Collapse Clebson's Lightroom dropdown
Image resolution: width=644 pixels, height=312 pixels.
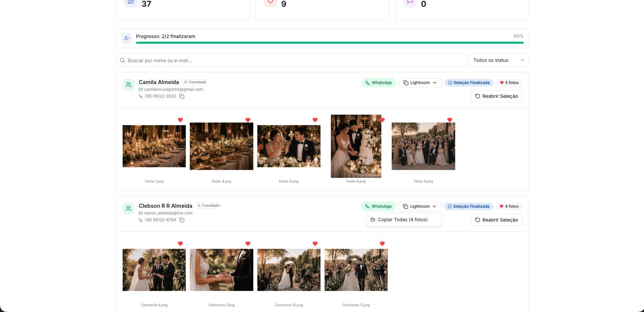[420, 206]
